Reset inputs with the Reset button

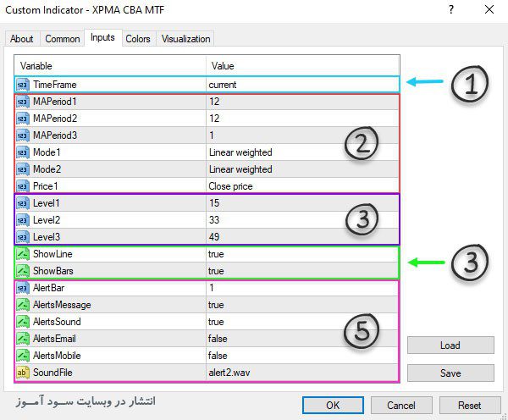470,405
